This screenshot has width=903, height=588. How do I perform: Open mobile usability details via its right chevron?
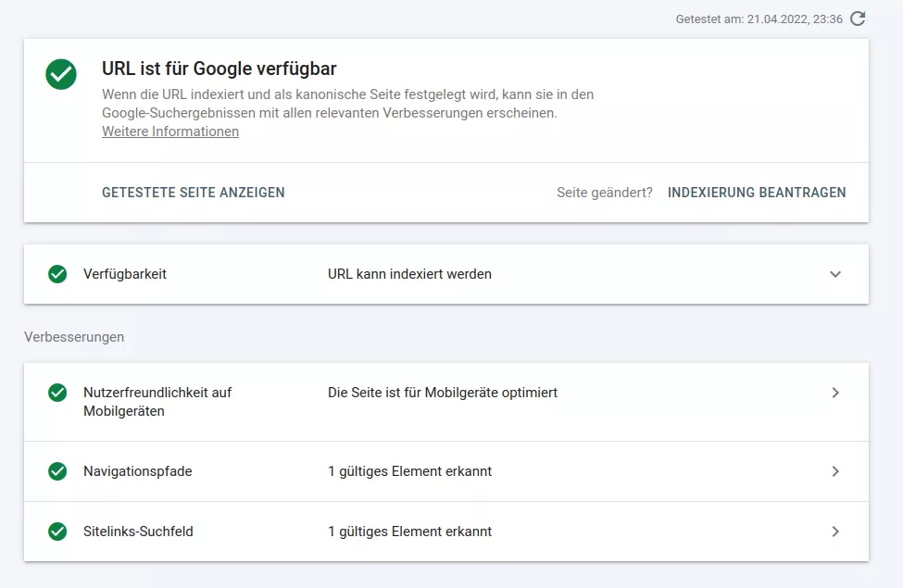tap(835, 393)
